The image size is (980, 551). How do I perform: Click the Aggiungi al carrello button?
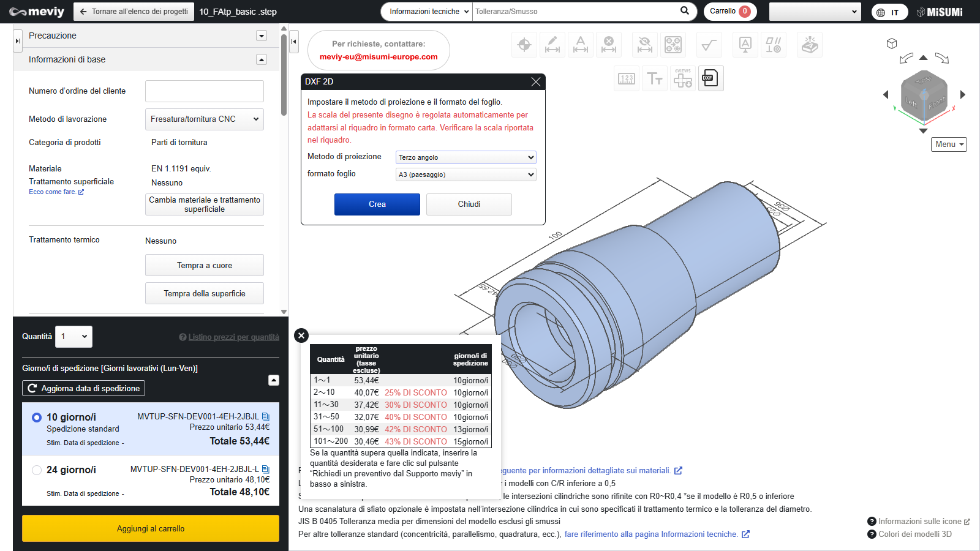151,528
